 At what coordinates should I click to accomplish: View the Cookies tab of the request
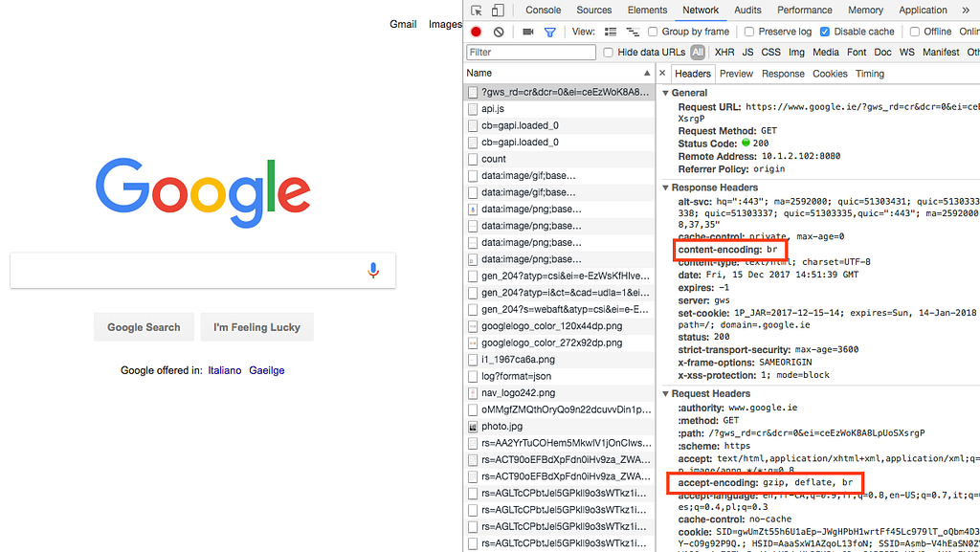point(830,74)
